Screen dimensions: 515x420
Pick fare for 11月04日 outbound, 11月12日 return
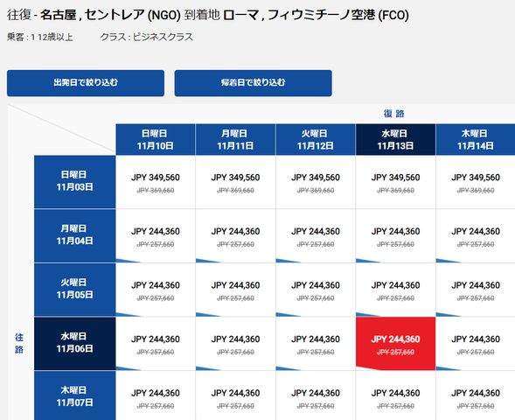coord(316,235)
